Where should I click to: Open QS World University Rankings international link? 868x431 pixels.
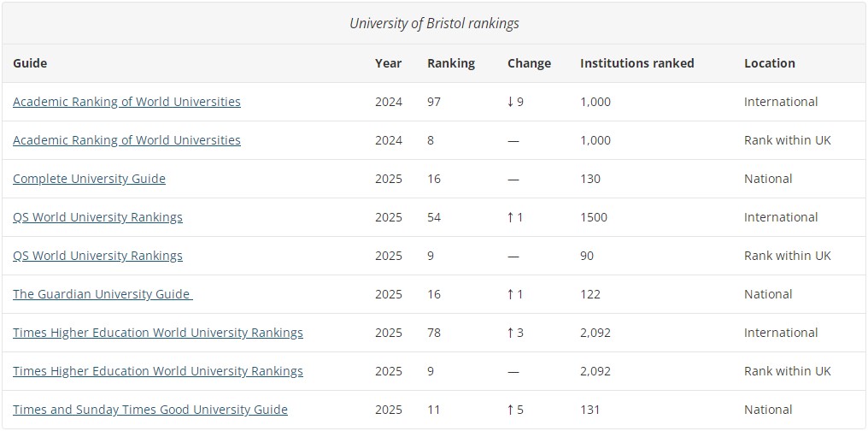(97, 217)
